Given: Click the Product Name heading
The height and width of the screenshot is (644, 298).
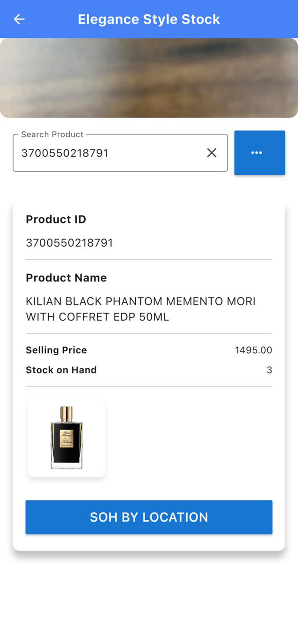Looking at the screenshot, I should (x=66, y=278).
